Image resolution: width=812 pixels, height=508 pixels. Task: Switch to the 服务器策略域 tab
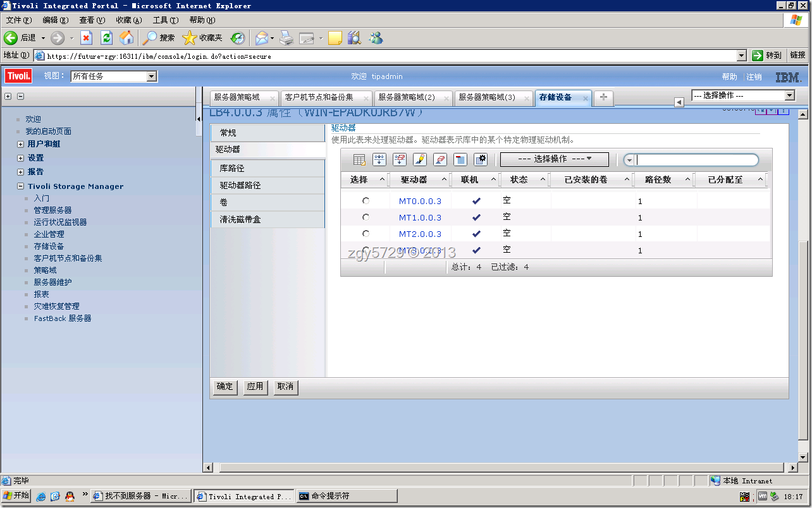[x=237, y=97]
